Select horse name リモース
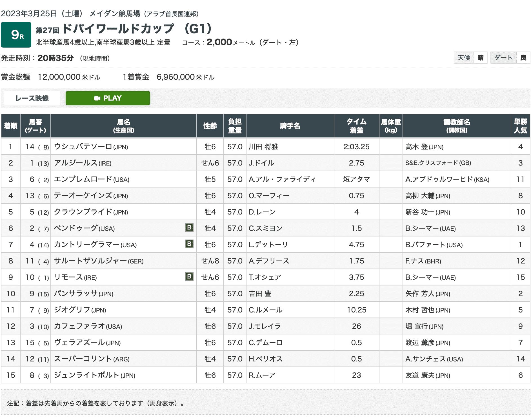This screenshot has width=531, height=420. (68, 277)
